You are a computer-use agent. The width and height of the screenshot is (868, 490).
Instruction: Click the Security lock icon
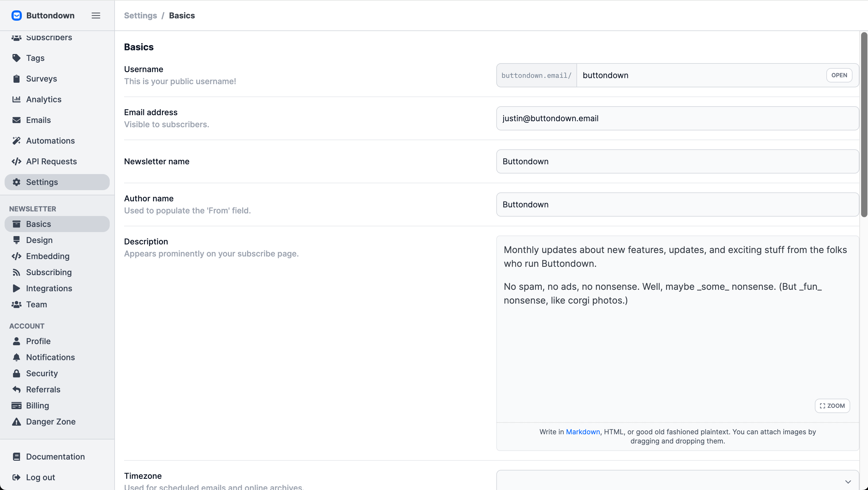pyautogui.click(x=16, y=373)
